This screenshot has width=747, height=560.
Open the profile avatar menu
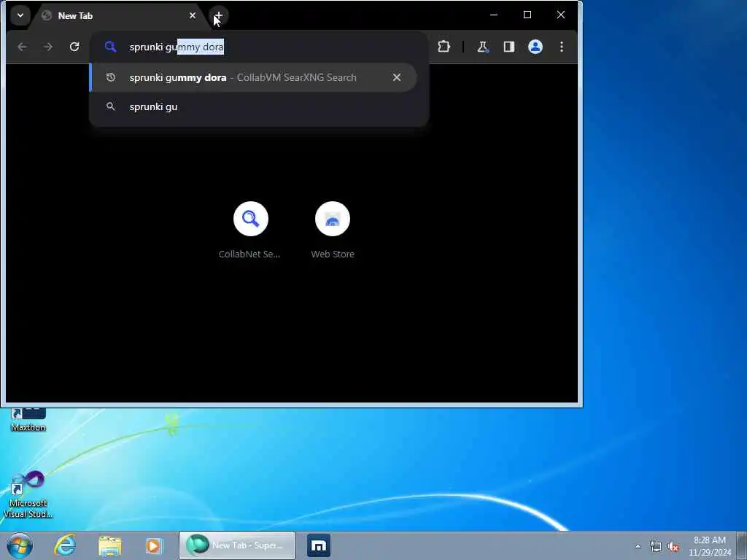click(x=535, y=47)
